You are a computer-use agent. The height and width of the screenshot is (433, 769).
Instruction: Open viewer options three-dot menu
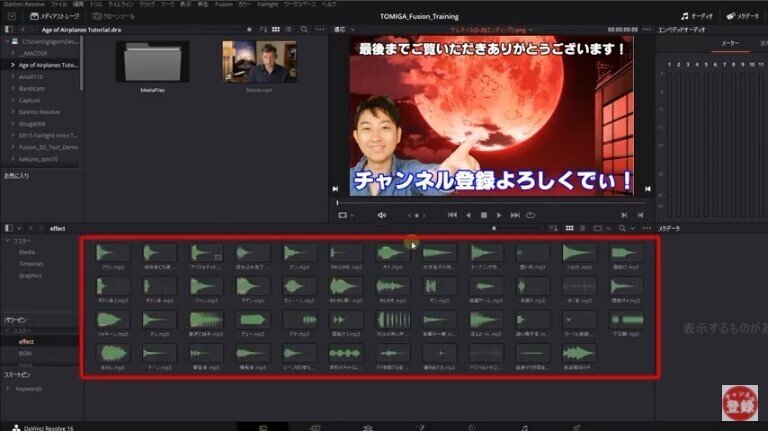(647, 29)
